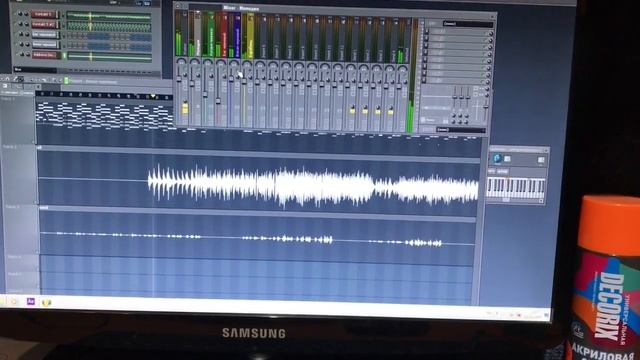Click the volume knob of the top channel
The image size is (640, 360).
coord(26,15)
